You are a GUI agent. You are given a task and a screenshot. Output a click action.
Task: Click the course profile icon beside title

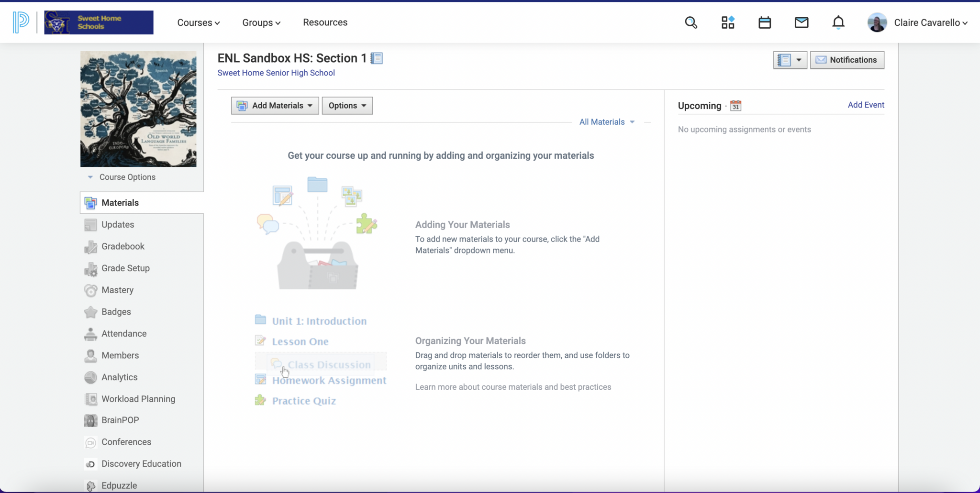click(377, 58)
